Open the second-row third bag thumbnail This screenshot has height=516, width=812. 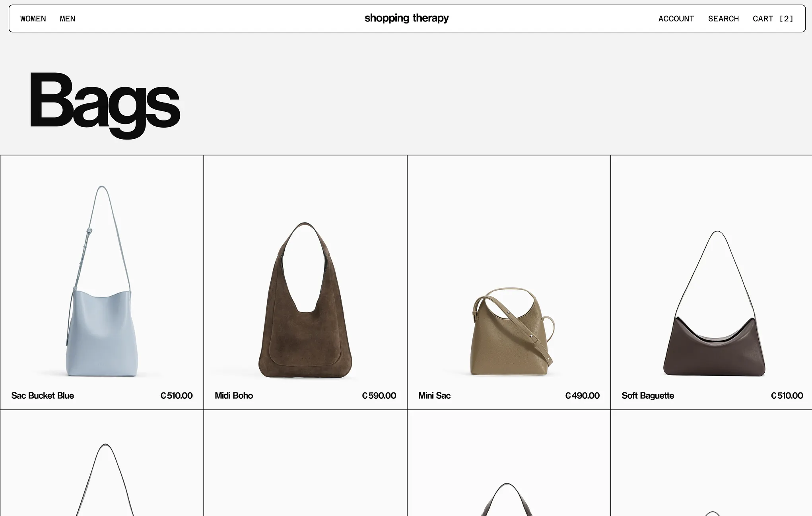pyautogui.click(x=507, y=499)
